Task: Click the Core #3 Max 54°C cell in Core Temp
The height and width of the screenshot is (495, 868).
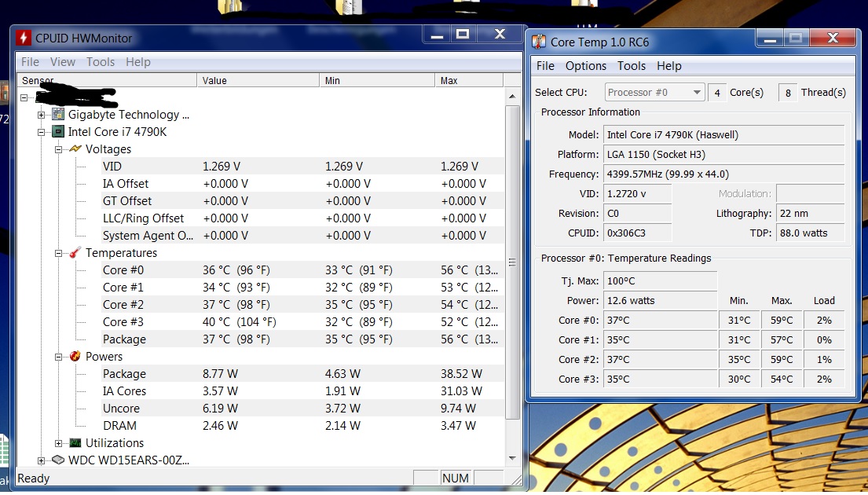Action: 782,379
